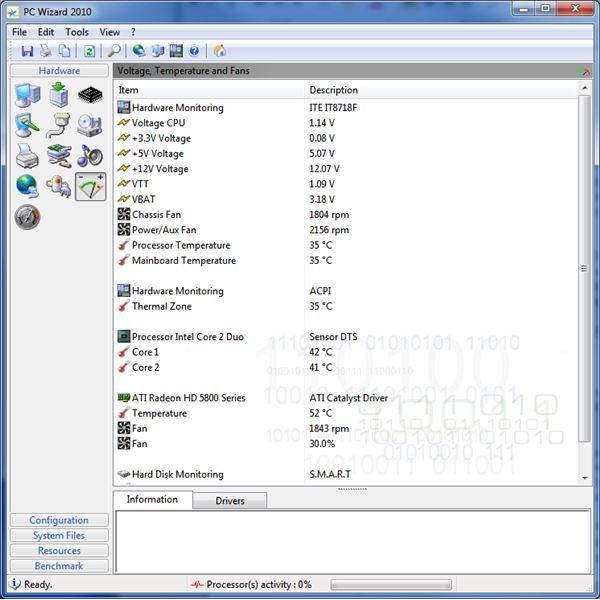The height and width of the screenshot is (600, 600).
Task: Select the +12V Voltage row
Action: [346, 169]
